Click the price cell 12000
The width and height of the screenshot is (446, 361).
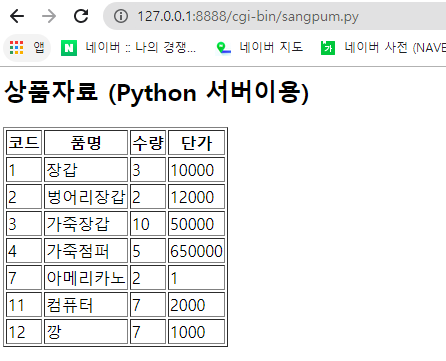coord(196,197)
